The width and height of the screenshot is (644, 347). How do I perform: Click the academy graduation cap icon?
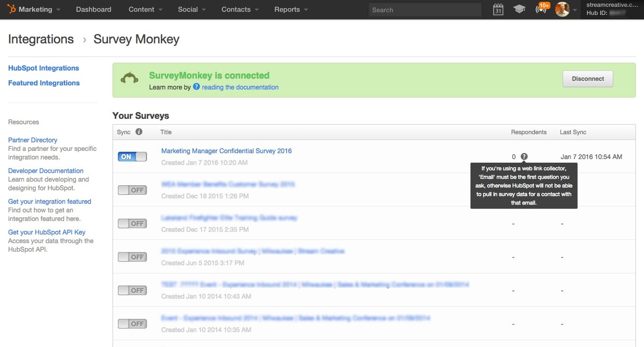(x=519, y=9)
